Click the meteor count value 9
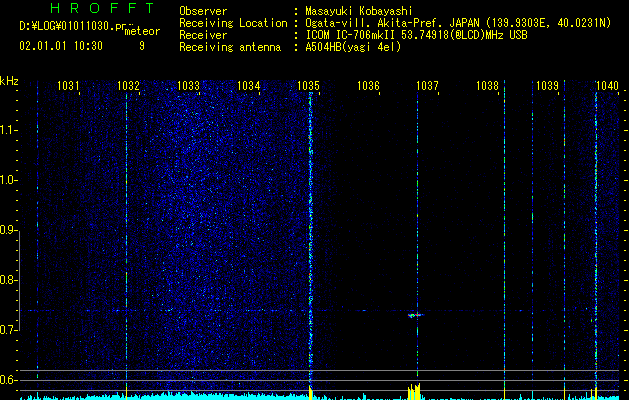The height and width of the screenshot is (400, 629). point(142,46)
